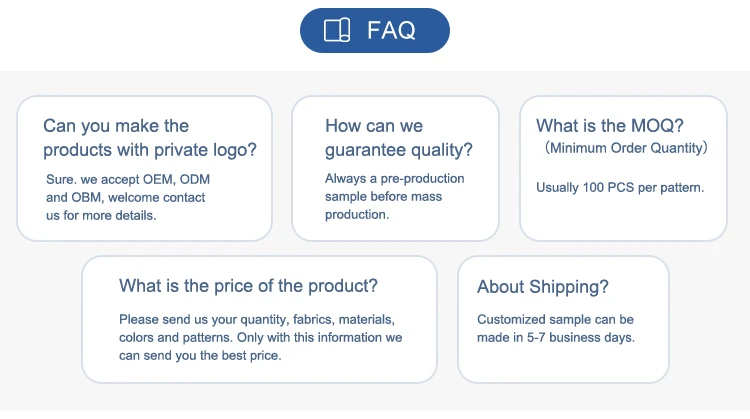This screenshot has width=750, height=419.
Task: Click 'Customized sample can be' text line
Action: 555,320
